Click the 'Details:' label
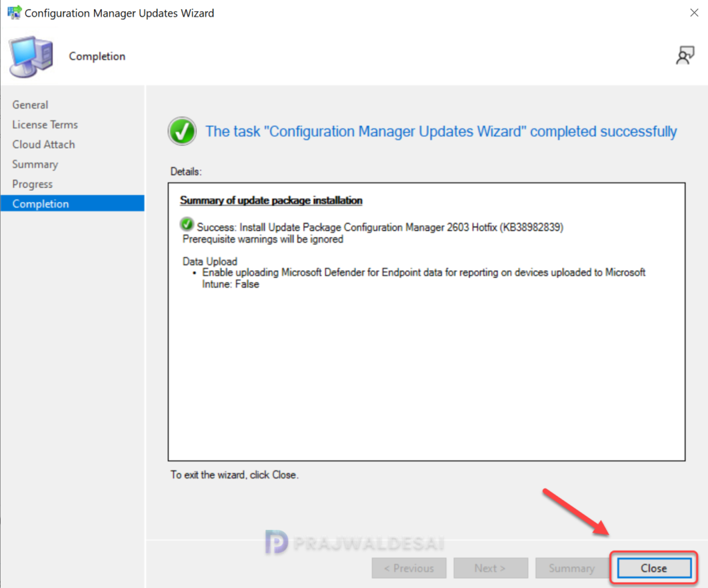The height and width of the screenshot is (588, 708). (x=185, y=172)
